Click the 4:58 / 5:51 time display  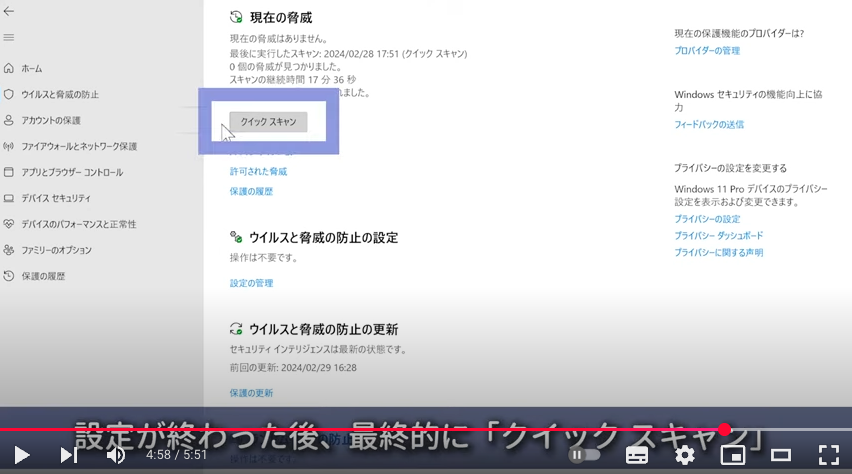(176, 454)
